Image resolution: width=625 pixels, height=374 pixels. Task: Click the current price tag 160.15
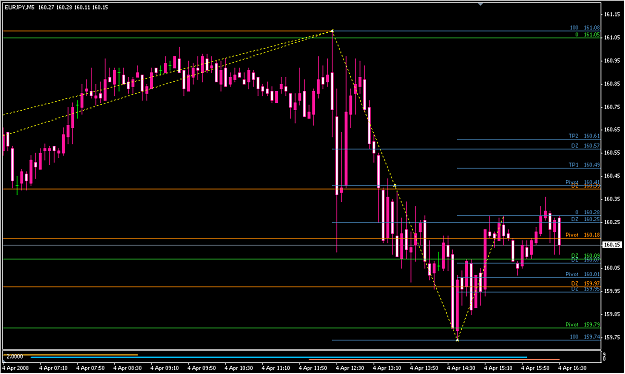tap(612, 245)
